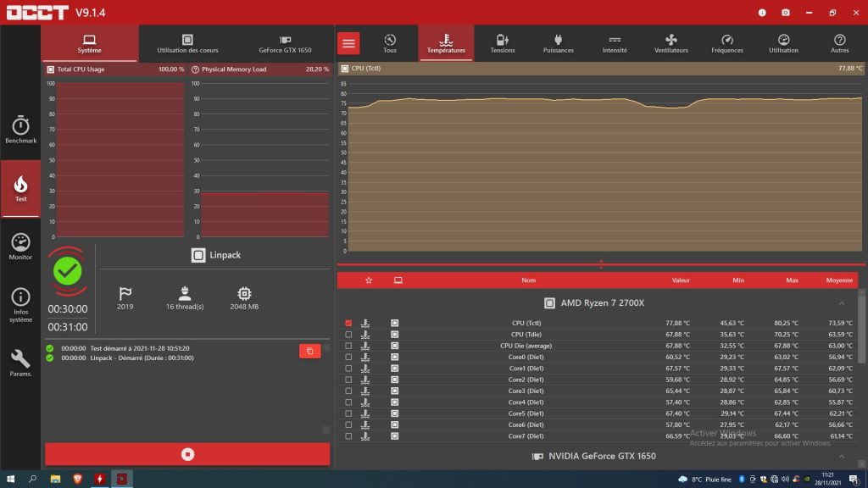Open Params. wrench settings
Screen dimensions: 868x488
click(x=20, y=363)
